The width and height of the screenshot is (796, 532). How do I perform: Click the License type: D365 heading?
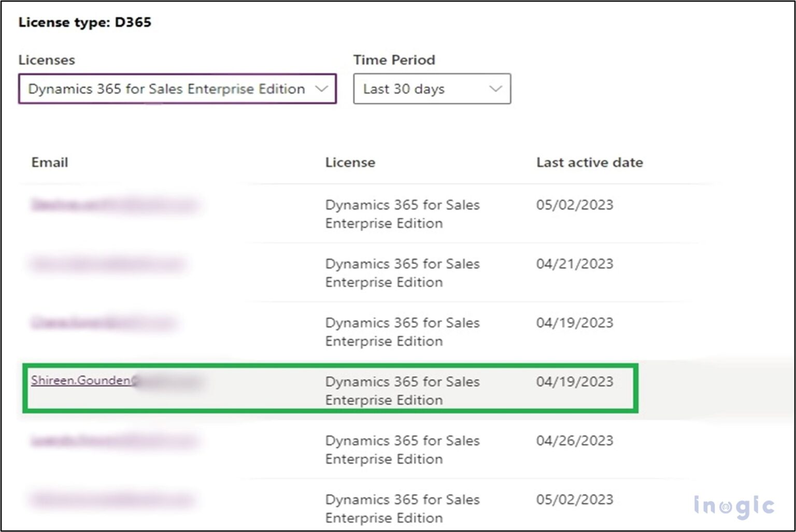84,22
